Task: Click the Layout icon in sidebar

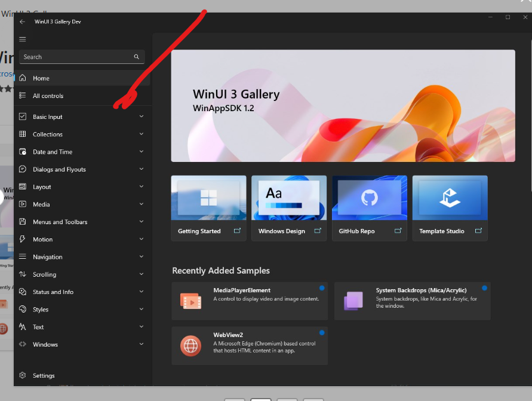Action: [x=23, y=186]
